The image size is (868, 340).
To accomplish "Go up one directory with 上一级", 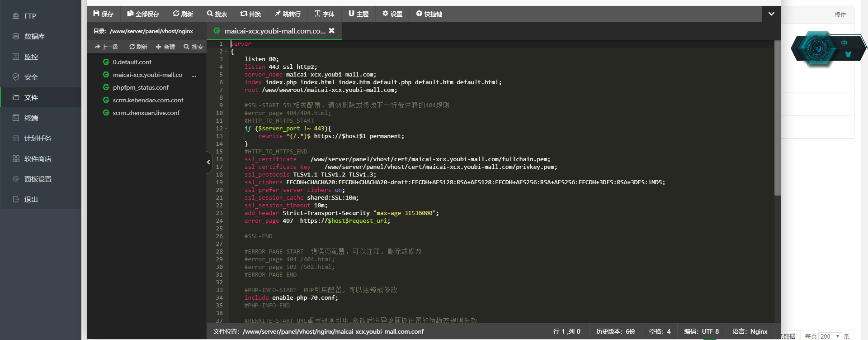I will [106, 47].
